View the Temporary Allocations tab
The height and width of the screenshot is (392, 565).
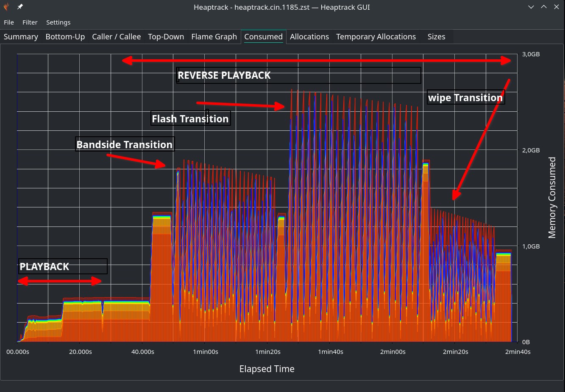pyautogui.click(x=376, y=37)
